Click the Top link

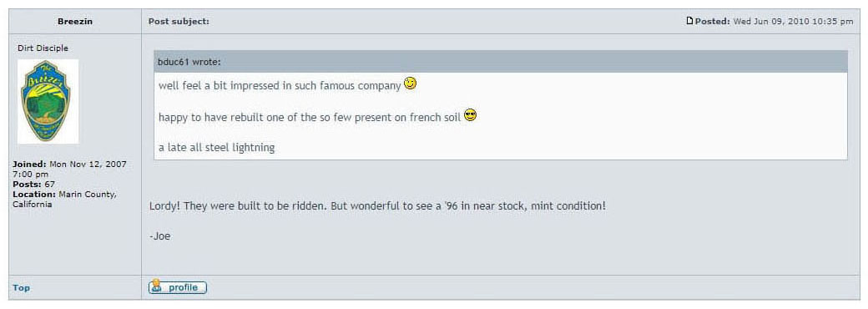click(22, 288)
